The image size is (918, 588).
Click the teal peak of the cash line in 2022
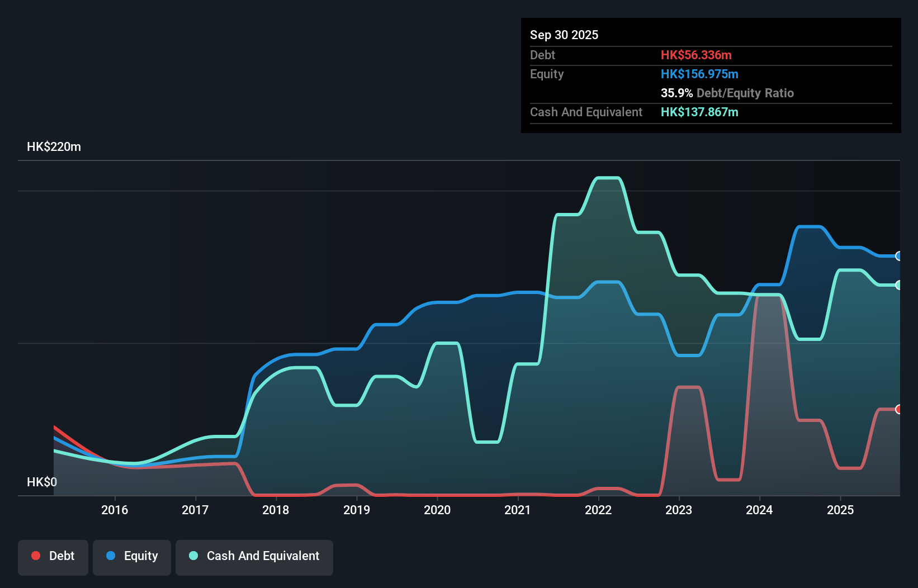tap(607, 179)
